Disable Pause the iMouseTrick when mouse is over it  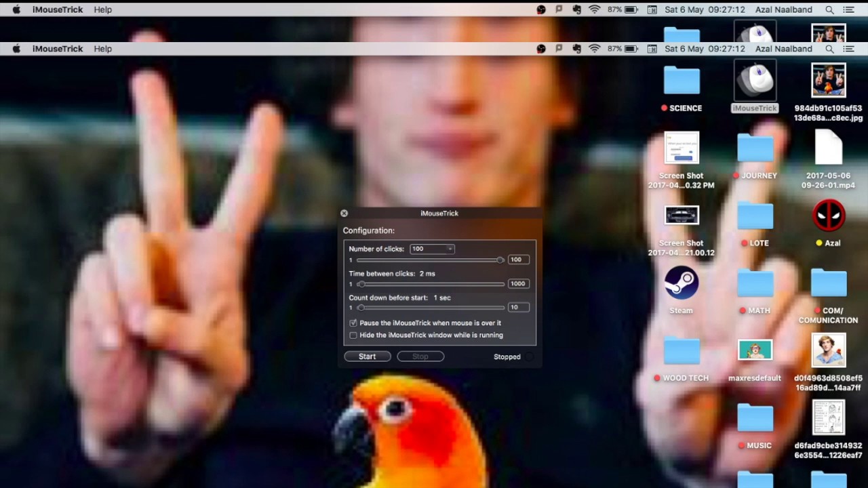point(353,323)
